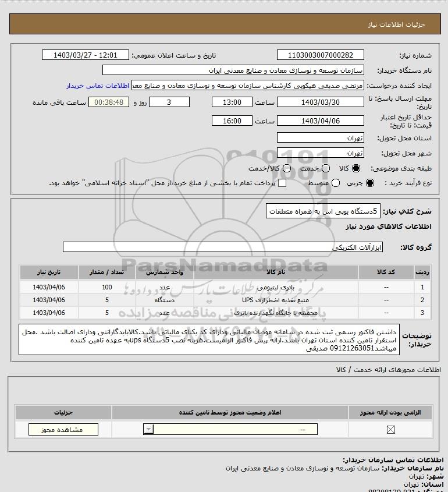This screenshot has height=492, width=448.
Task: Select the جزیی purchase type radio
Action: point(370,183)
